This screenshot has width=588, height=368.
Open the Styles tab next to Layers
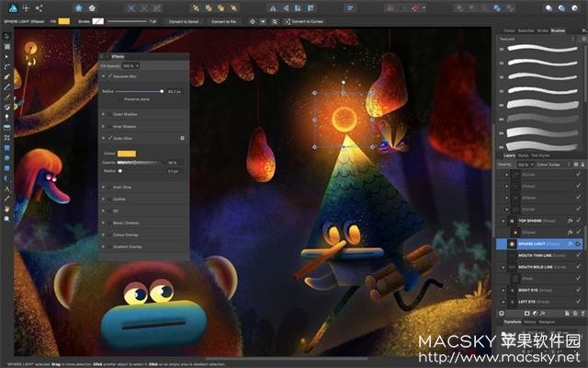(x=523, y=155)
